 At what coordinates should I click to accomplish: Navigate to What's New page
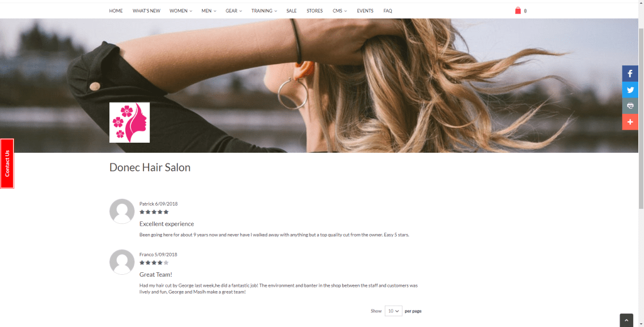146,11
